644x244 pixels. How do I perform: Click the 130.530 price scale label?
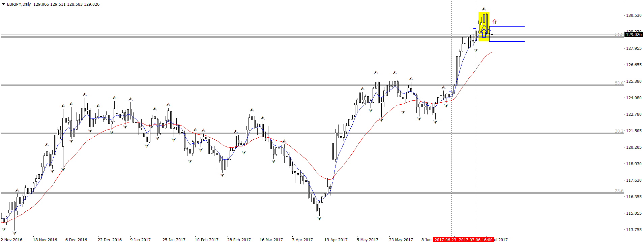[x=634, y=15]
